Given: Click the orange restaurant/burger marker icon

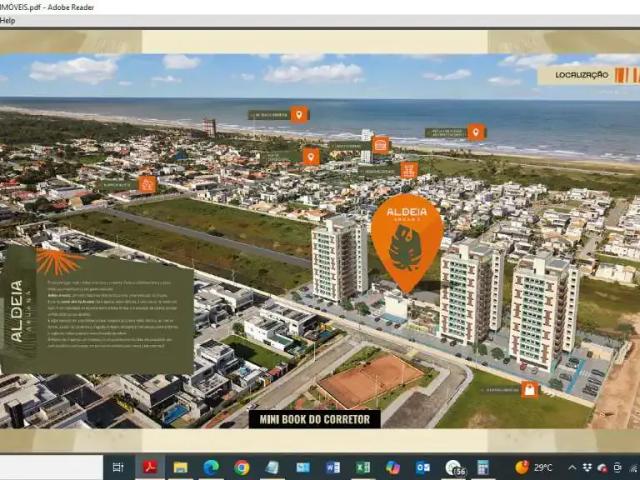Looking at the screenshot, I should [380, 145].
